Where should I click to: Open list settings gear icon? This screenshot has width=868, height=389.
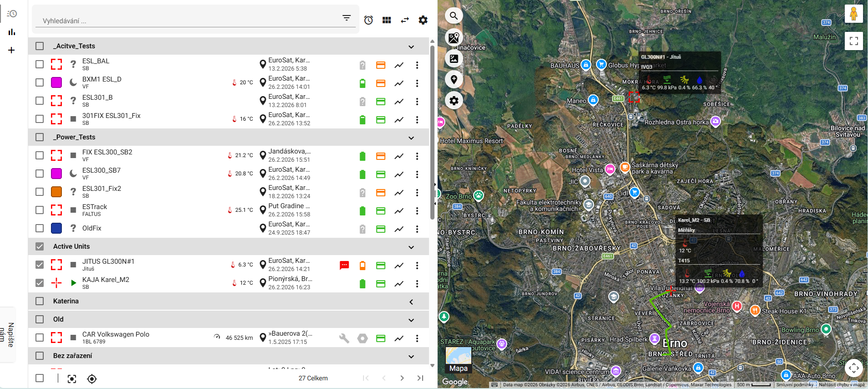click(423, 20)
